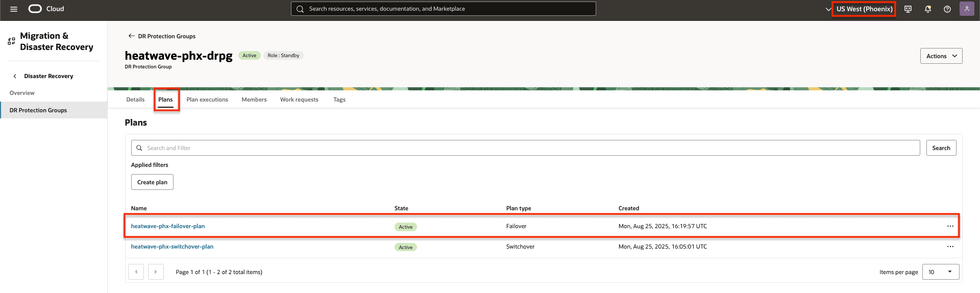Click created date 16:05:01 UTC cell
The width and height of the screenshot is (980, 293).
[x=663, y=247]
